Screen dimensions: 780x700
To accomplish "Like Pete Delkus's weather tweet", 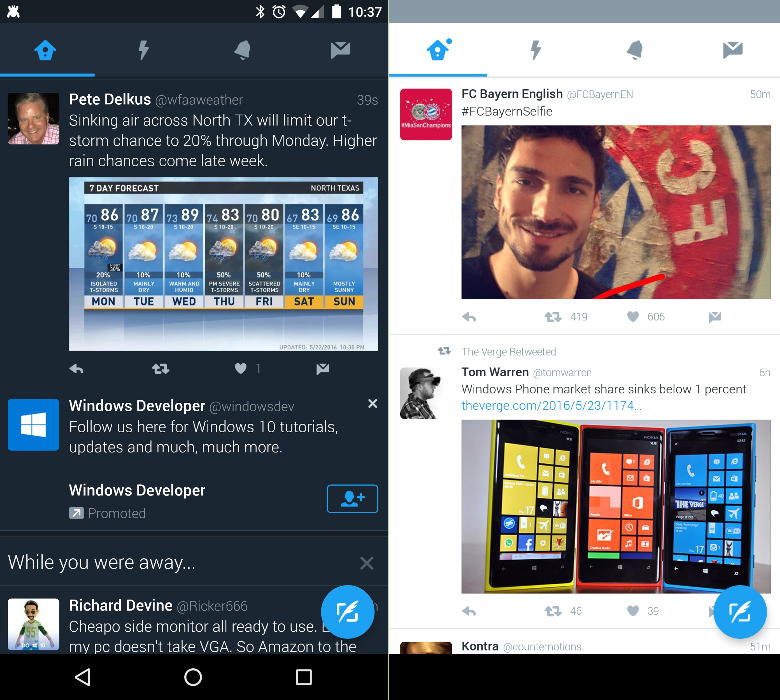I will coord(240,369).
